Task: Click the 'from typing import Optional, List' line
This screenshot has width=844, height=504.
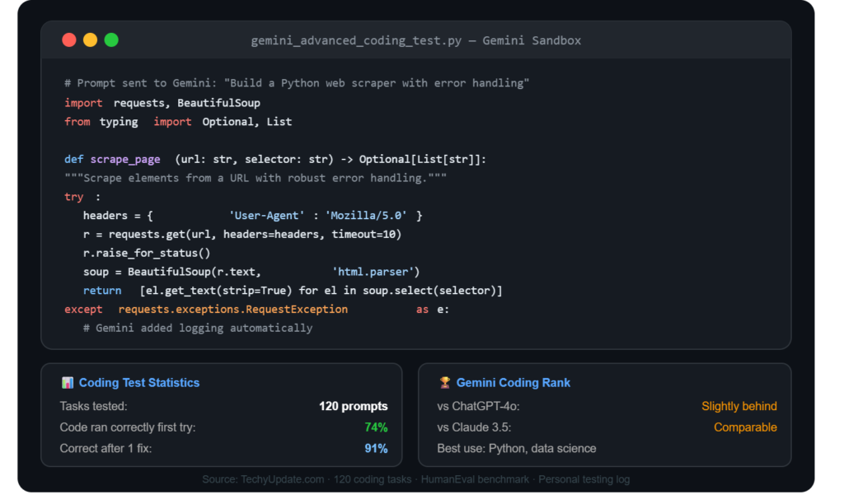Action: pos(178,122)
